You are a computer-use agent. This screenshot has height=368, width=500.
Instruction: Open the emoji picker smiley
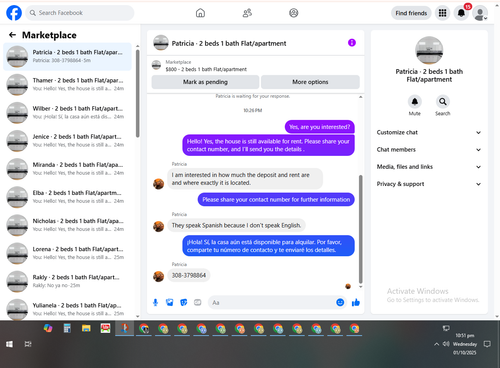340,302
